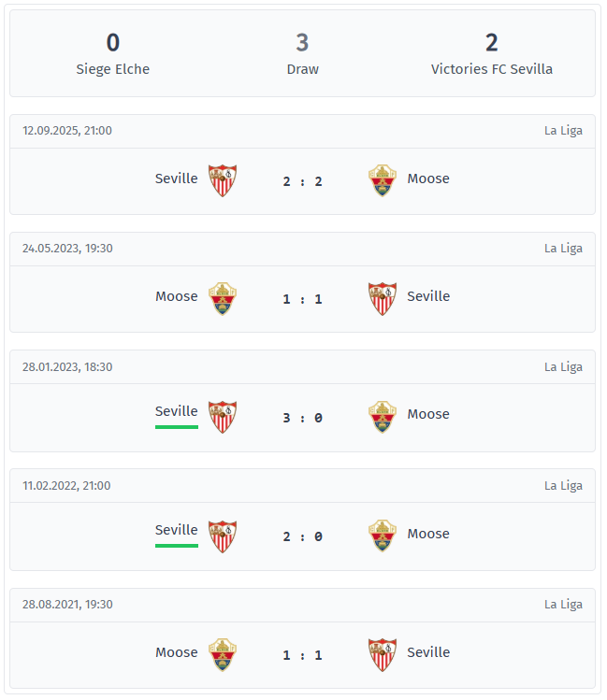The height and width of the screenshot is (700, 607).
Task: Click Seville crest in 28.08.2021 match
Action: (x=383, y=654)
